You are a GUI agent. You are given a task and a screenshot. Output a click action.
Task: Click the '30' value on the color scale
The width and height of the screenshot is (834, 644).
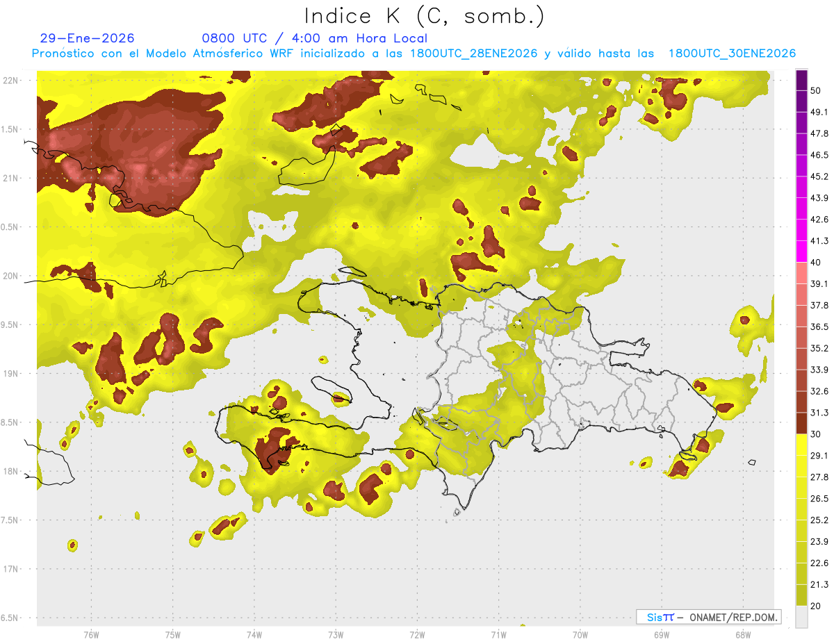(x=816, y=434)
